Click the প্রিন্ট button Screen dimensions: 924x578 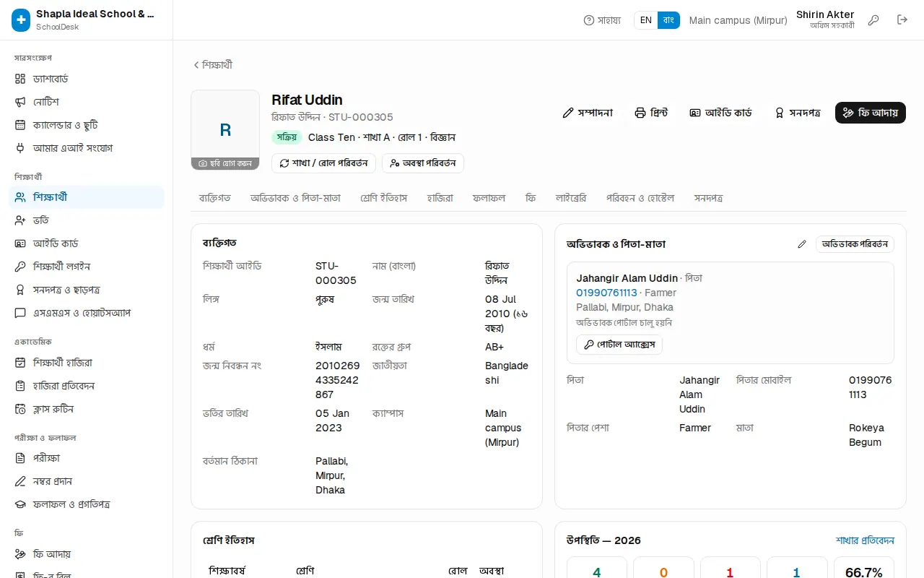[651, 113]
